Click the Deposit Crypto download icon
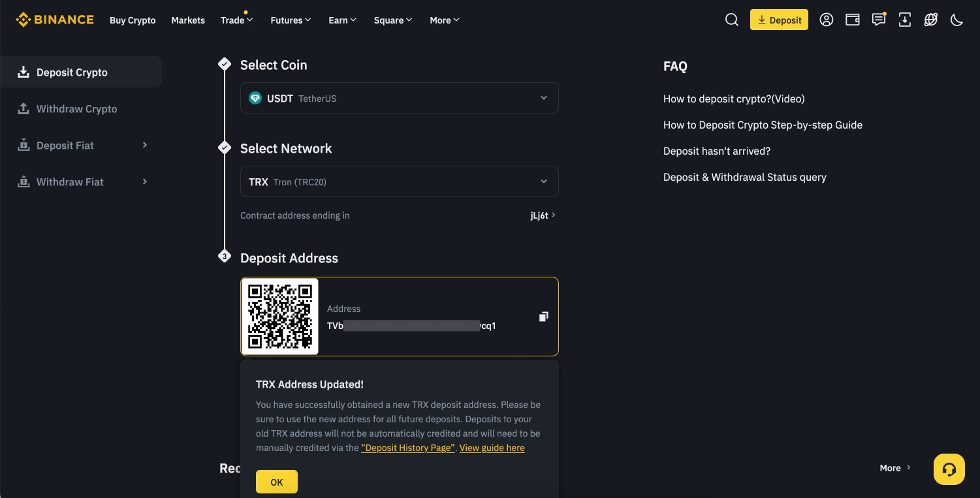Viewport: 980px width, 498px height. pos(24,72)
